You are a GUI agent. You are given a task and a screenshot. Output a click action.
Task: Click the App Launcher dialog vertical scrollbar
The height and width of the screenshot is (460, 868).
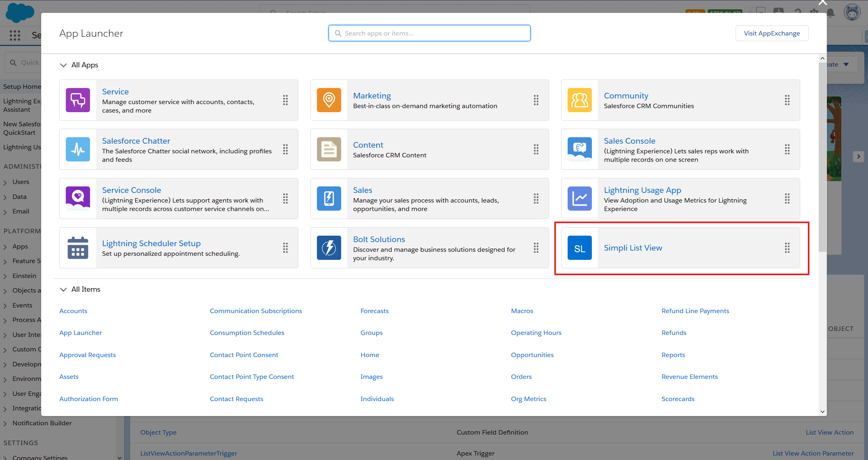822,157
